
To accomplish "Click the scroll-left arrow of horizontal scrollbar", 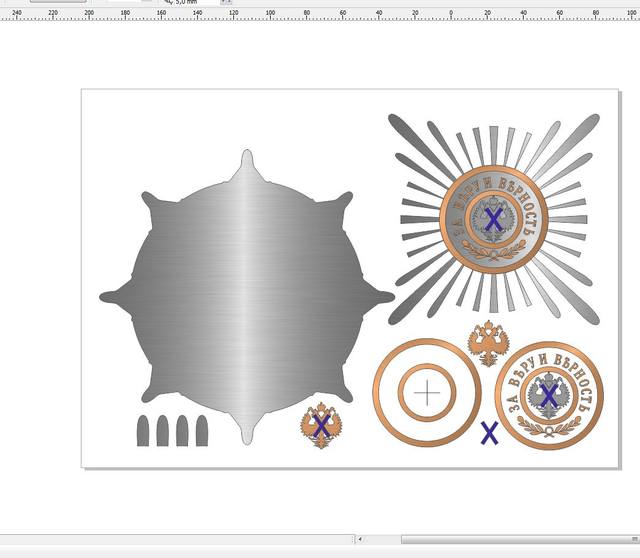I will click(x=360, y=540).
